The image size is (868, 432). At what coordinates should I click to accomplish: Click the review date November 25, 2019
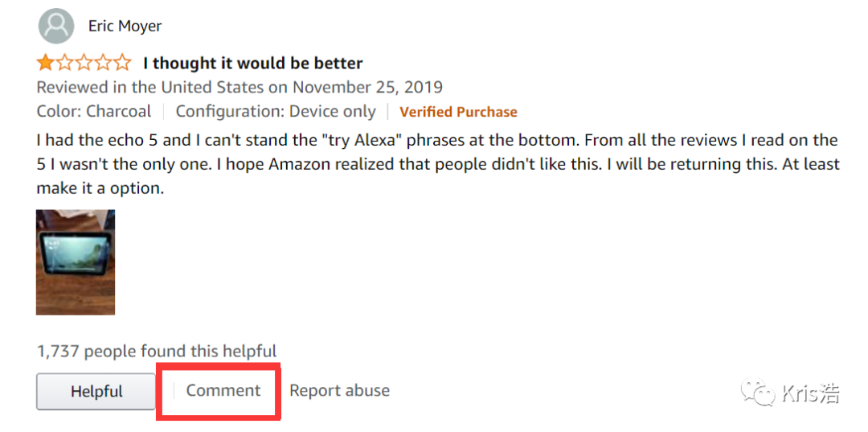367,87
